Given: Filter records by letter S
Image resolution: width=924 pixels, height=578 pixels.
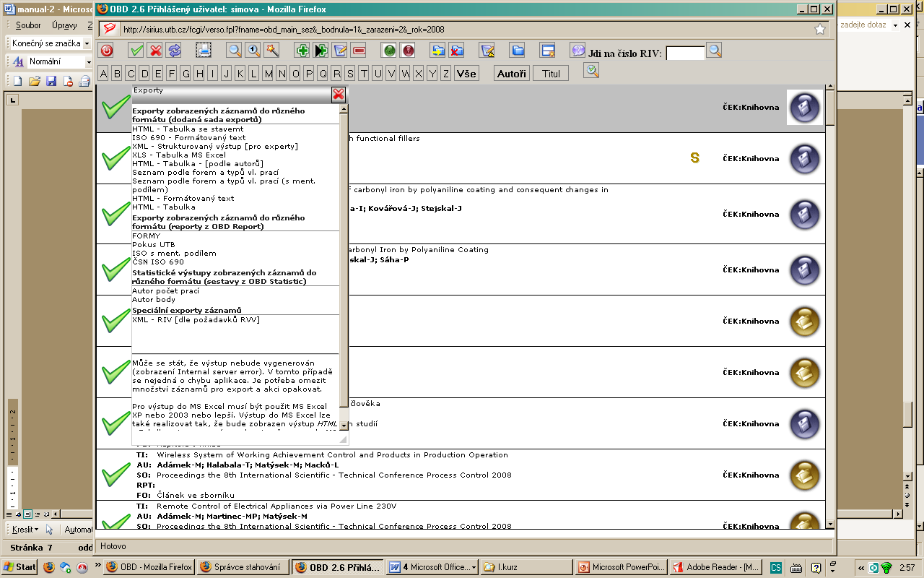Looking at the screenshot, I should (x=350, y=74).
